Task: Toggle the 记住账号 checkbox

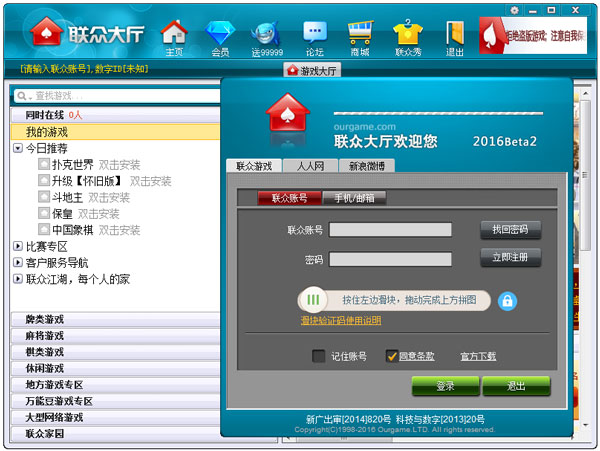Action: (318, 356)
